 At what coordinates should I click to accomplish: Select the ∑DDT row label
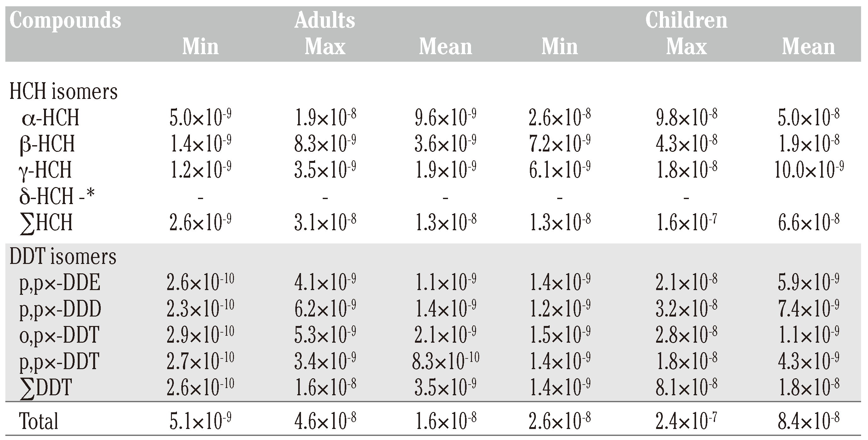(46, 388)
